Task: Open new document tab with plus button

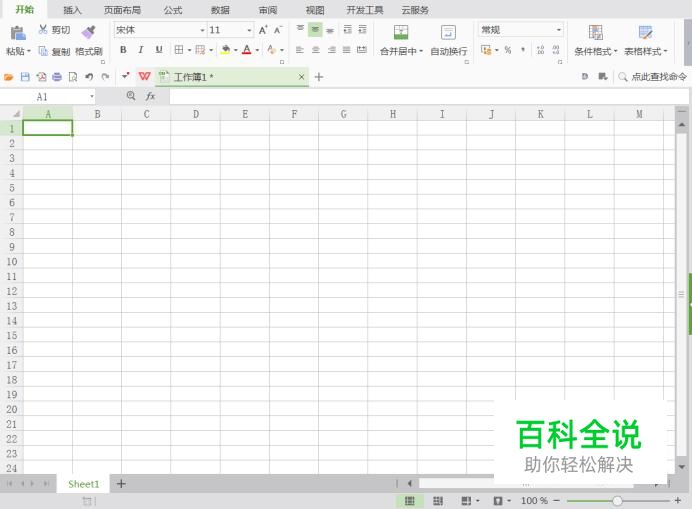Action: tap(319, 77)
